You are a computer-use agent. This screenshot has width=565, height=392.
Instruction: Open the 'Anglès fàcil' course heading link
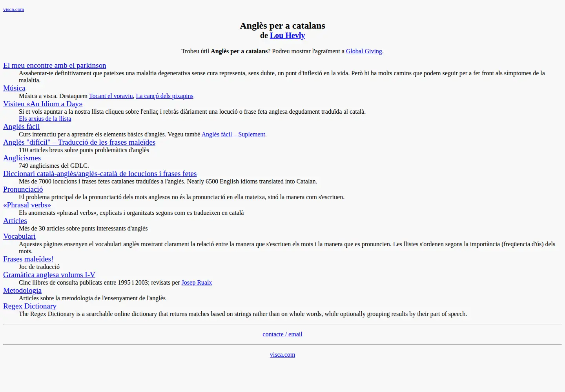(x=22, y=127)
